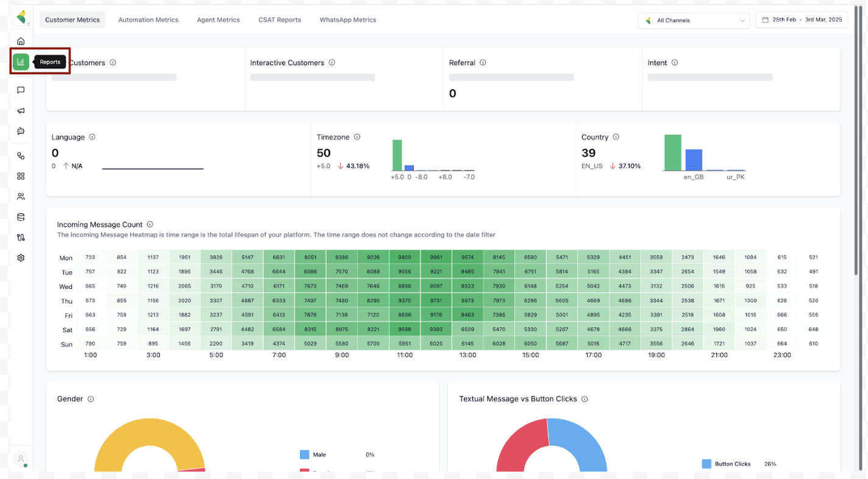
Task: Click info icon next to Timezone
Action: pyautogui.click(x=357, y=137)
